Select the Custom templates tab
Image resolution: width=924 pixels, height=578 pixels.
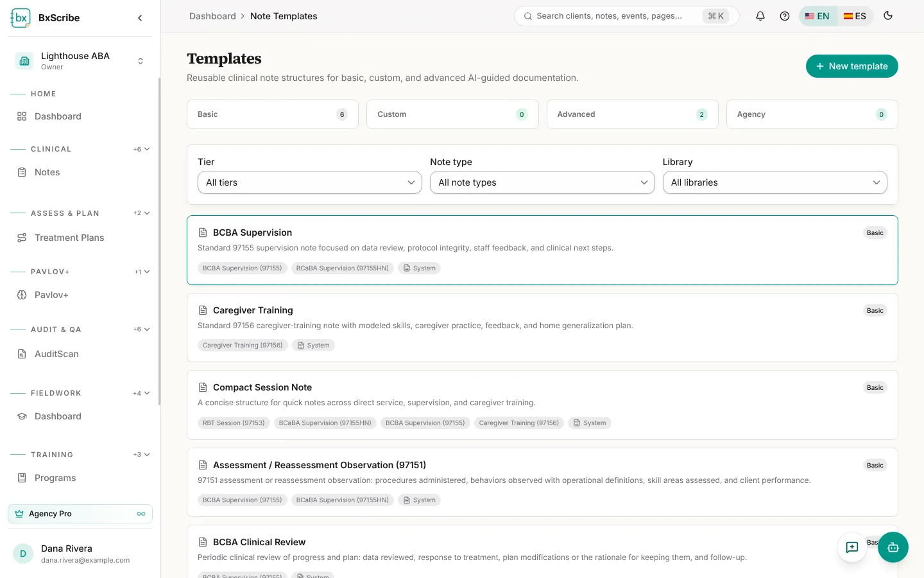(x=452, y=114)
